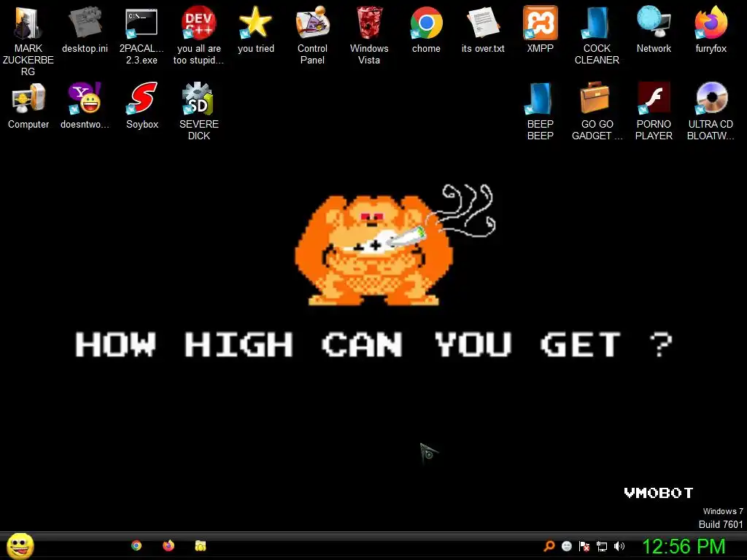Select the Windows Vista recycle bin icon
The width and height of the screenshot is (747, 560).
pyautogui.click(x=369, y=23)
